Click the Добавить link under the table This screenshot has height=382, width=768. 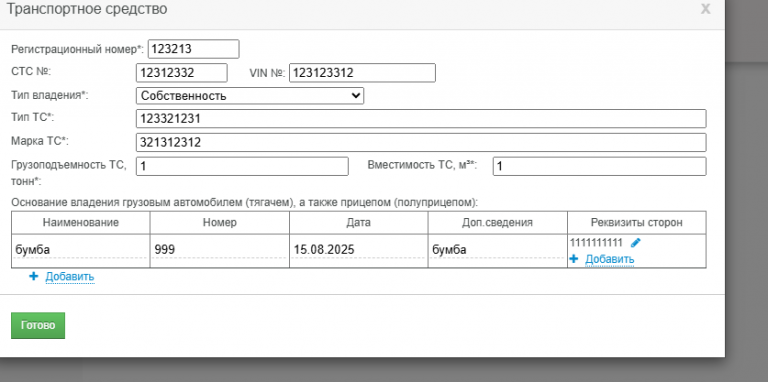click(x=70, y=277)
